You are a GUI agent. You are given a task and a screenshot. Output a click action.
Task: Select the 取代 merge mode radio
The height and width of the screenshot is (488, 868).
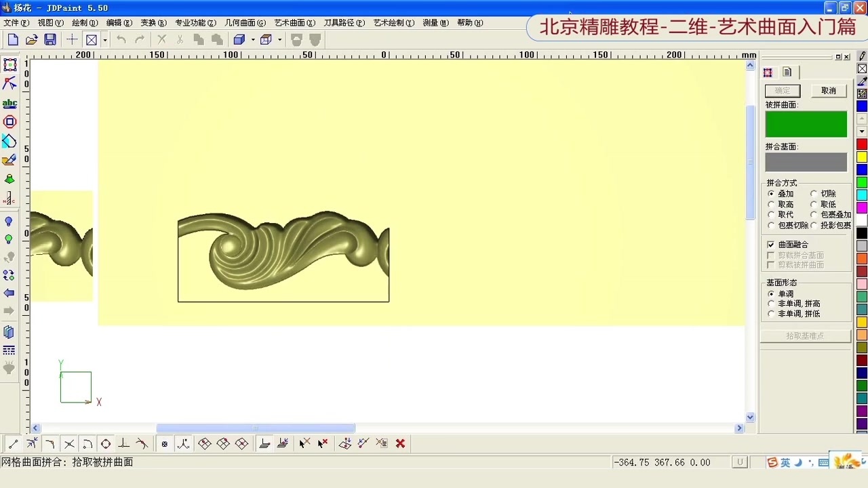pyautogui.click(x=771, y=215)
